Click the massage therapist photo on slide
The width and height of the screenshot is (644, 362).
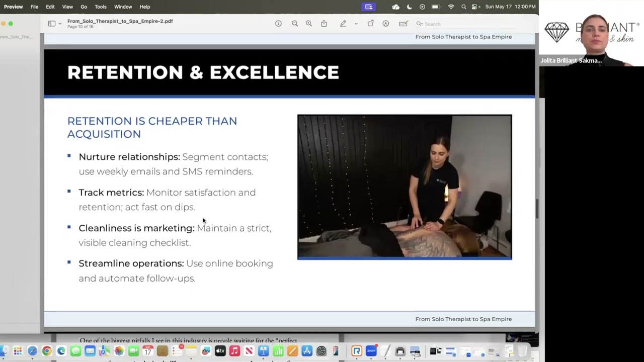pos(405,187)
